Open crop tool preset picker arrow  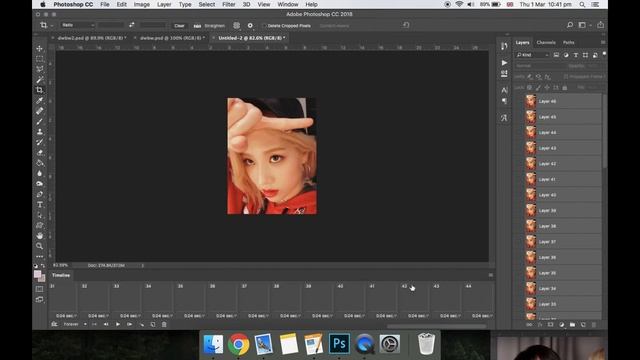click(52, 26)
